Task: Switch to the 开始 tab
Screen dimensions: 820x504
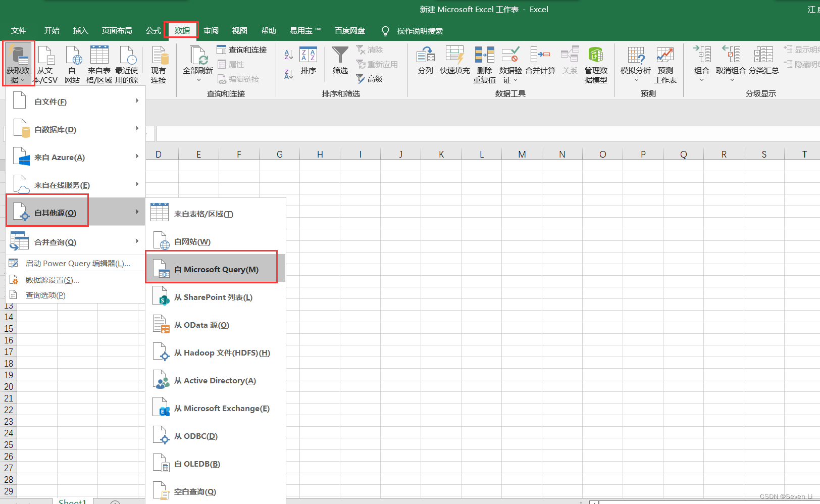Action: pos(52,31)
